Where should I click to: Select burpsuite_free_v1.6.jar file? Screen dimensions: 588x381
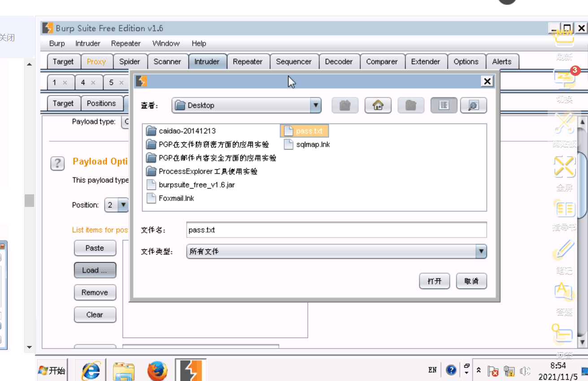point(191,185)
